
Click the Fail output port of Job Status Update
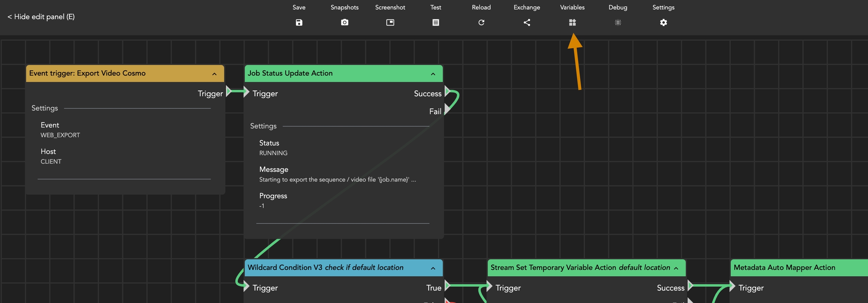[447, 109]
